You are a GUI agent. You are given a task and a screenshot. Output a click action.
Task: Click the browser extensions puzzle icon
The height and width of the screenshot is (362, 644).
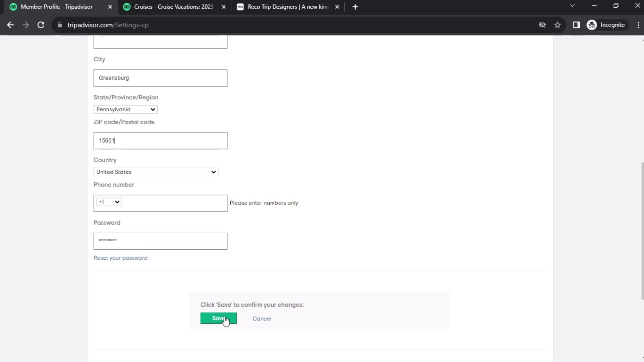click(x=576, y=25)
